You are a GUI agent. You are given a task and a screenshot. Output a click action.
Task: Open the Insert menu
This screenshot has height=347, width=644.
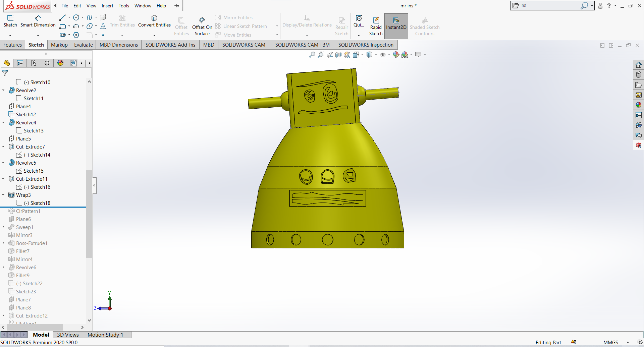click(x=107, y=6)
